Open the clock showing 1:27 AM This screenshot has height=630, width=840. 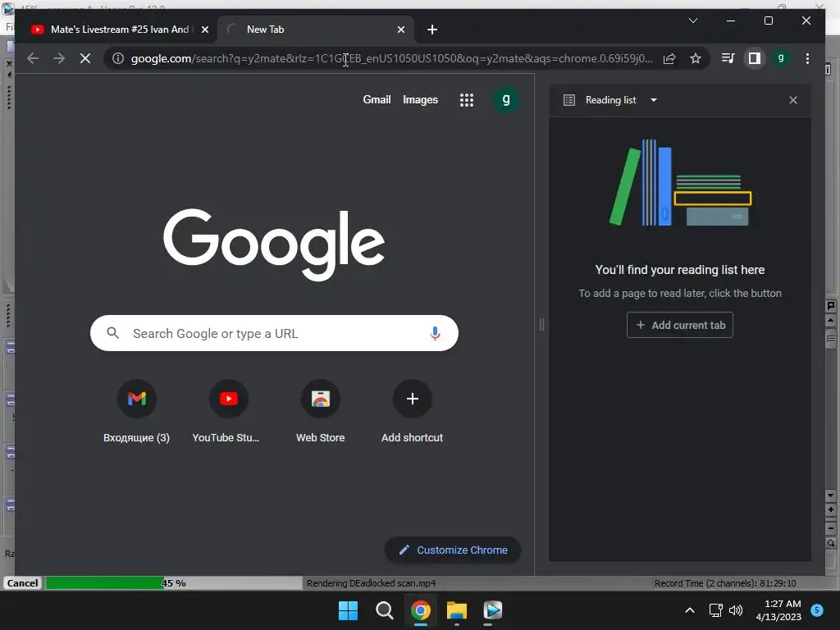pyautogui.click(x=778, y=610)
